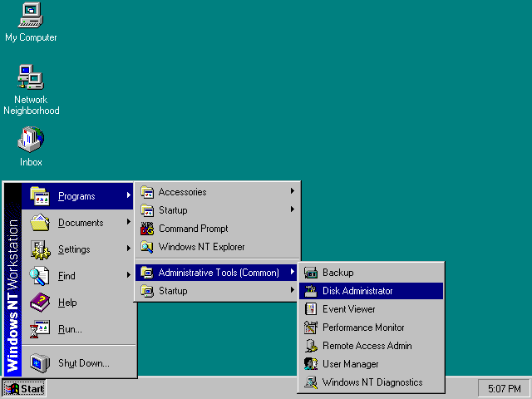Viewport: 532px width, 399px height.
Task: Expand the lower Startup submenu arrow
Action: (x=292, y=290)
